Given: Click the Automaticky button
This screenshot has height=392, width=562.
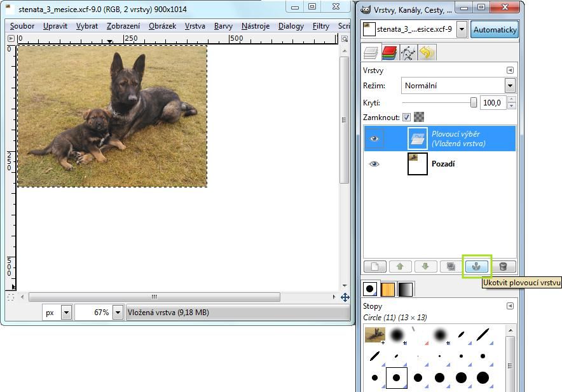Looking at the screenshot, I should (495, 30).
